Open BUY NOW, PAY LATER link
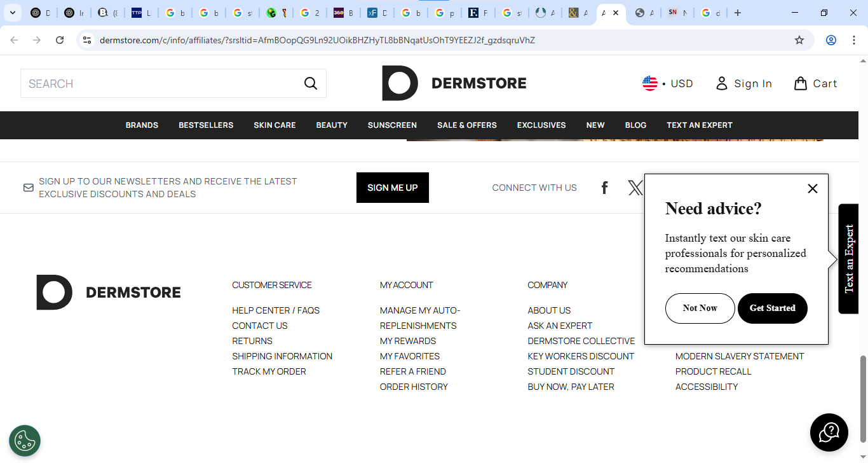 click(571, 387)
